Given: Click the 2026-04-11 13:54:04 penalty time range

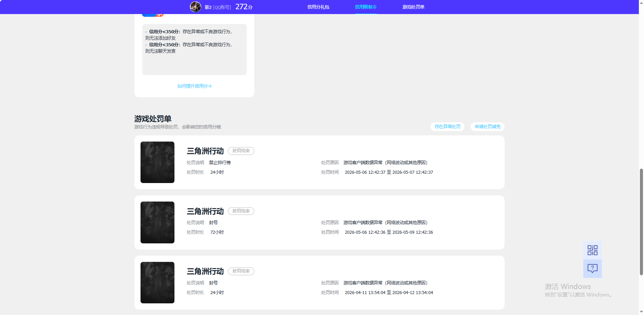Looking at the screenshot, I should [389, 293].
